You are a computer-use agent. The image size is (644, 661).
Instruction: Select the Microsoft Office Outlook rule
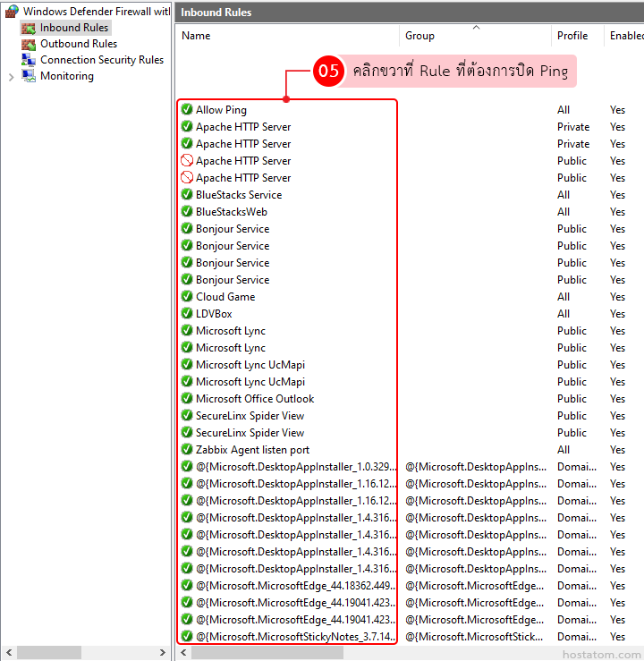[255, 399]
